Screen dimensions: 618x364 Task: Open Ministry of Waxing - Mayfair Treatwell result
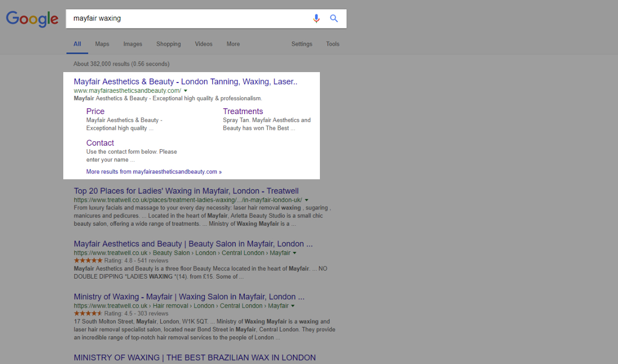click(189, 297)
